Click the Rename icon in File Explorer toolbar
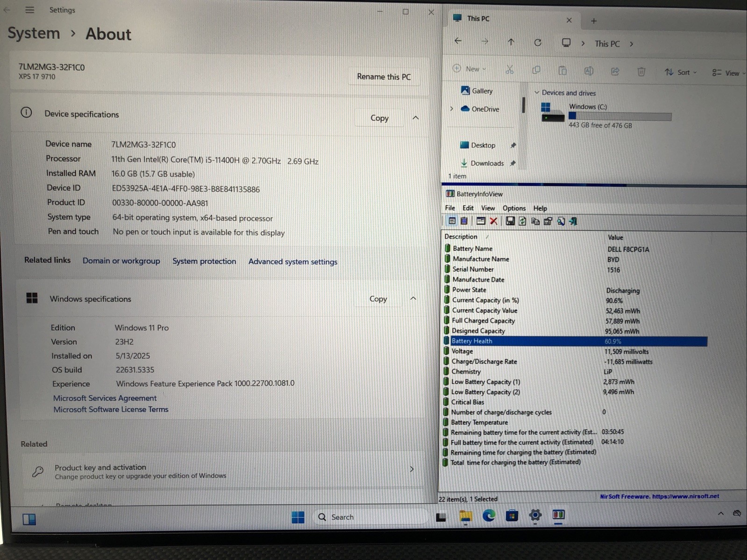This screenshot has width=747, height=560. (x=589, y=71)
